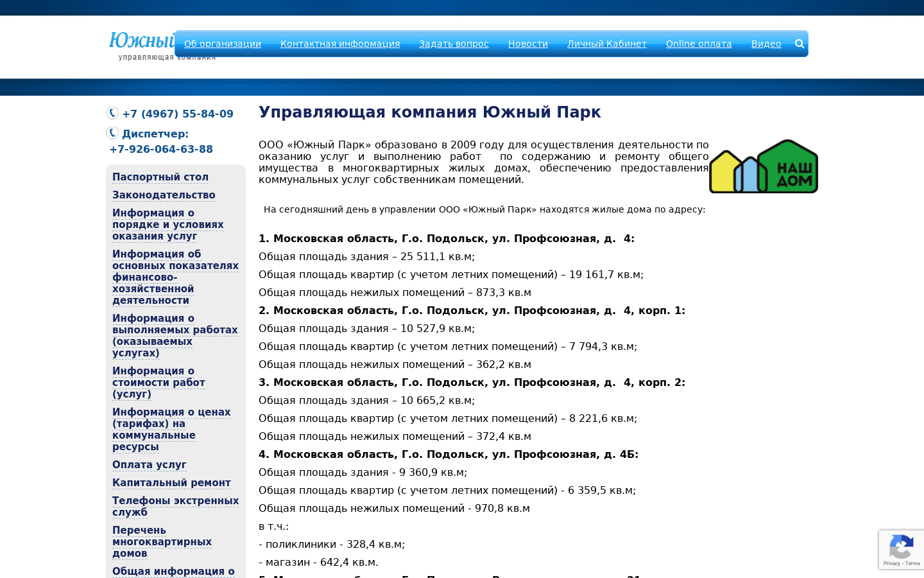924x578 pixels.
Task: Click text нежилых помещений - 970,8 кв.м
Action: coord(394,509)
